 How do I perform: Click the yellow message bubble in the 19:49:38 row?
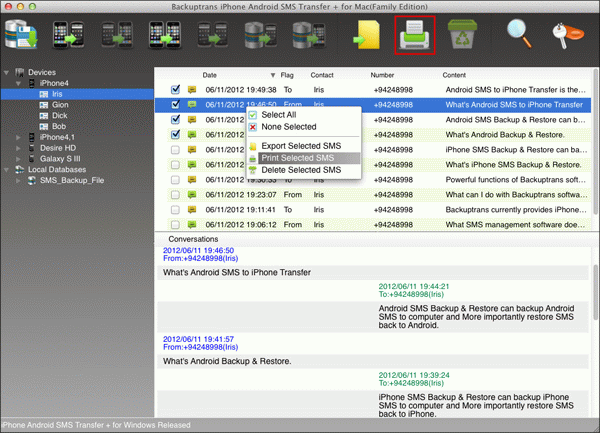pyautogui.click(x=192, y=90)
